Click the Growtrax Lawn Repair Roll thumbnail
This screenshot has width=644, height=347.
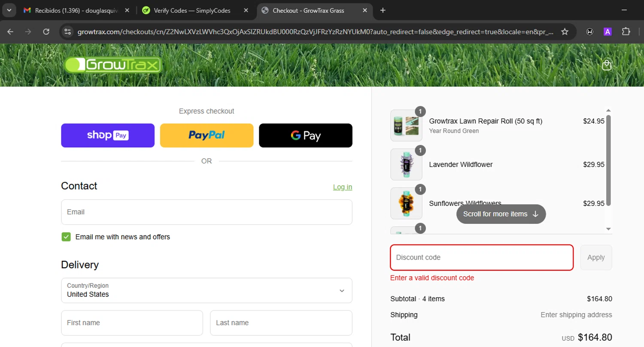pos(406,125)
